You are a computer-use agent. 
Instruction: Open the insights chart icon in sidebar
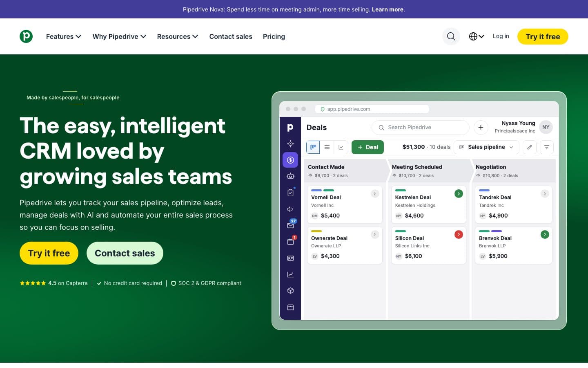290,274
